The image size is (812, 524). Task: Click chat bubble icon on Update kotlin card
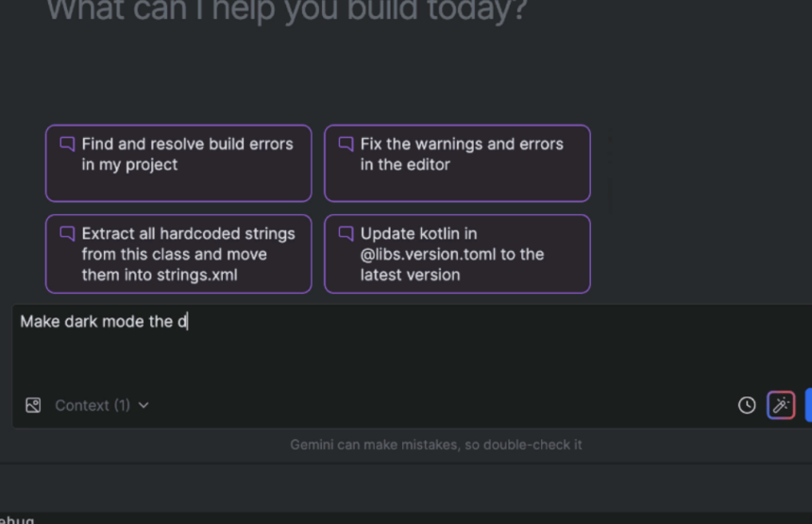346,233
